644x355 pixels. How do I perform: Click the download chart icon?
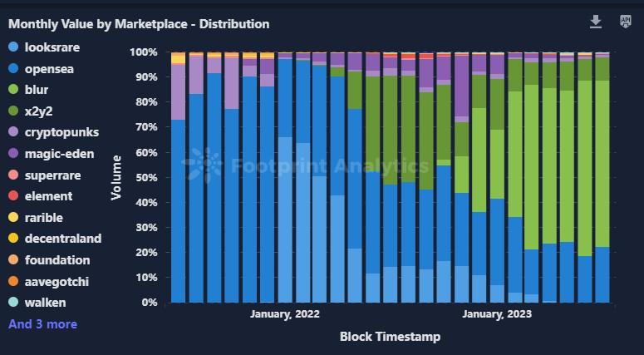[x=596, y=22]
